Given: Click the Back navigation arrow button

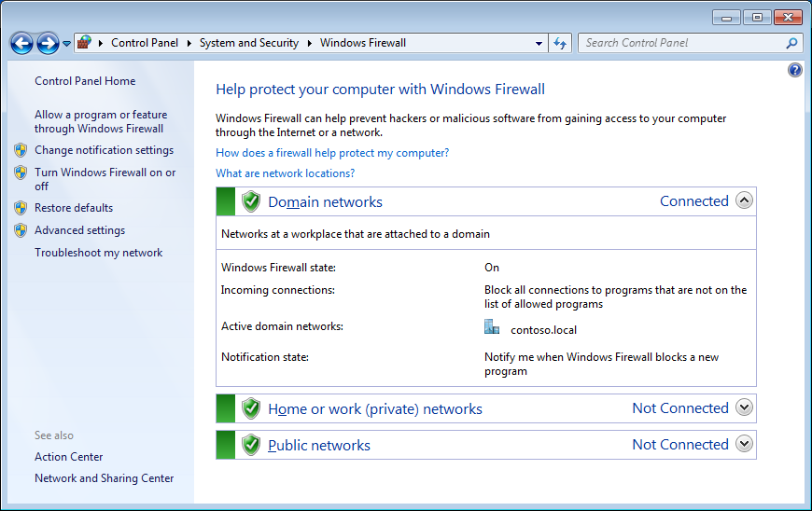Looking at the screenshot, I should [x=21, y=43].
